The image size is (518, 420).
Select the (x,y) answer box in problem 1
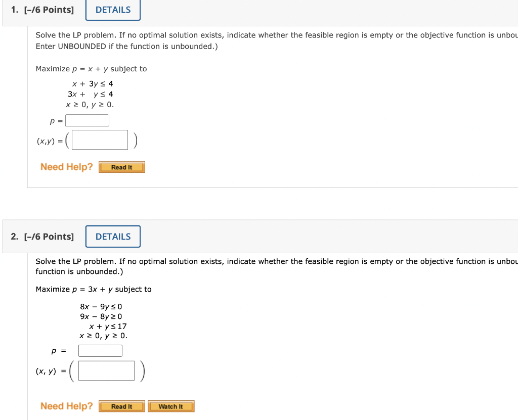click(99, 139)
